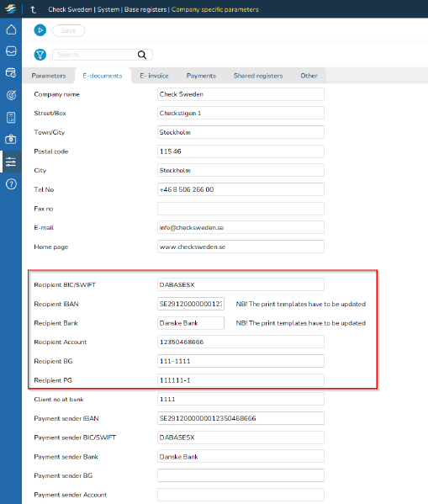Image resolution: width=428 pixels, height=504 pixels.
Task: Open the target goals icon in sidebar
Action: pyautogui.click(x=11, y=95)
